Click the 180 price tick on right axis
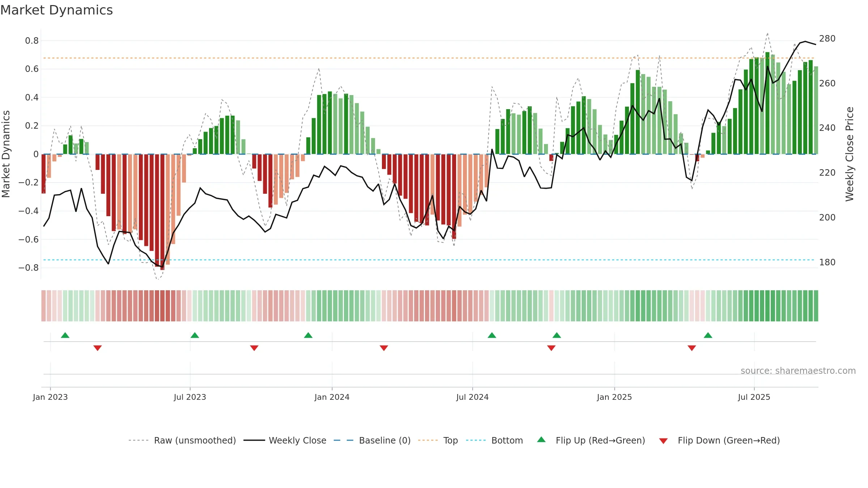 (827, 262)
